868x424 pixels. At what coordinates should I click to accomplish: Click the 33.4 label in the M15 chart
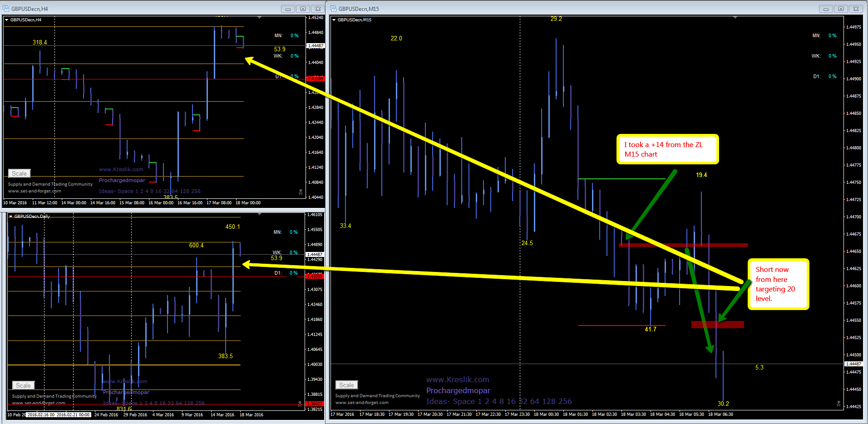point(345,226)
